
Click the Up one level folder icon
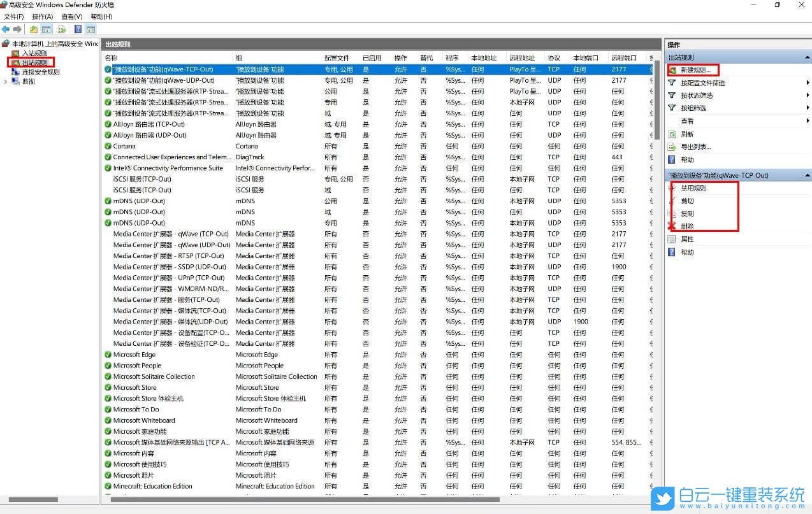(34, 29)
